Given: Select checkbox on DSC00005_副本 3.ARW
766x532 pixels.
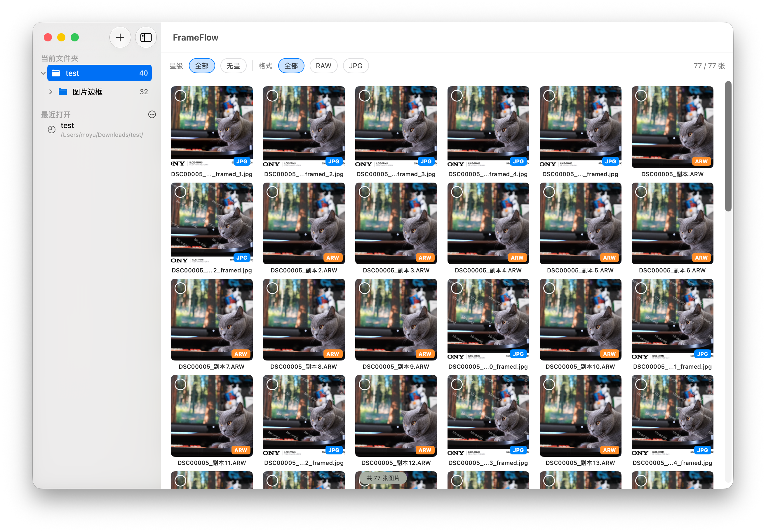Looking at the screenshot, I should 365,192.
